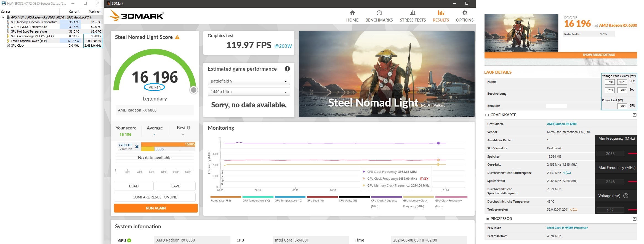Viewport: 644px width, 244px height.
Task: Click the SAVE button
Action: 175,186
